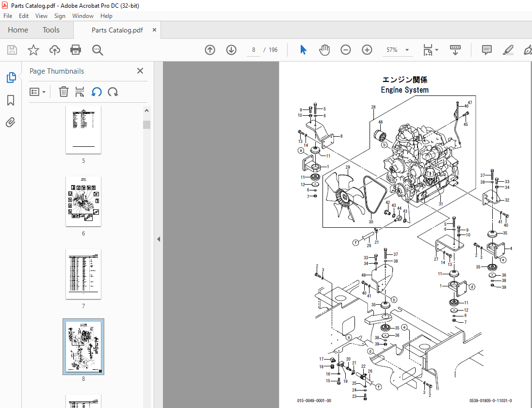Switch to the Tools tab

pos(51,30)
